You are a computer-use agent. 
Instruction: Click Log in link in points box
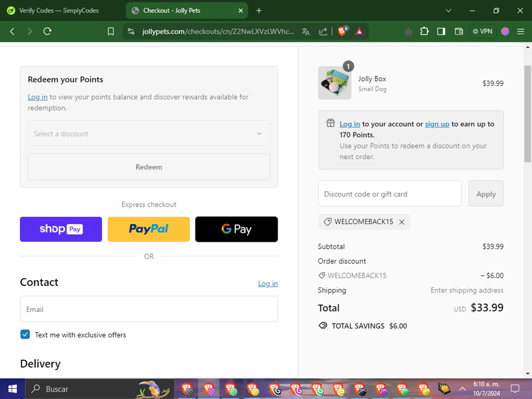pos(350,124)
